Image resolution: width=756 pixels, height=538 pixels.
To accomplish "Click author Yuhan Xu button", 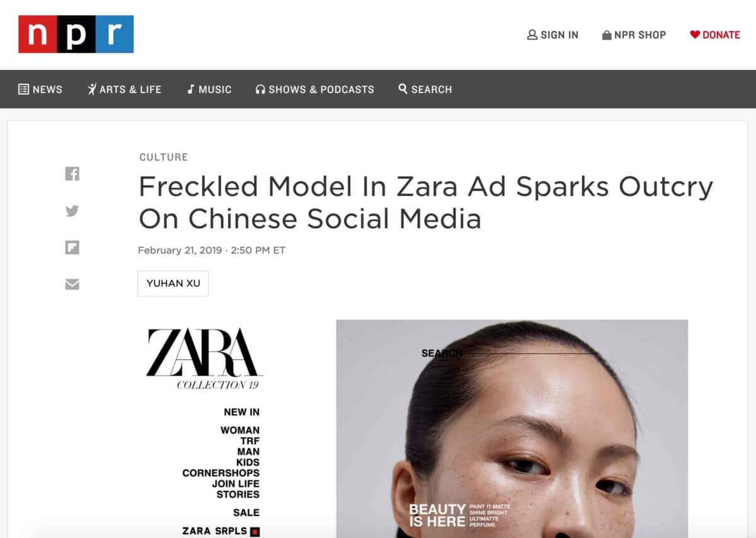I will coord(173,283).
